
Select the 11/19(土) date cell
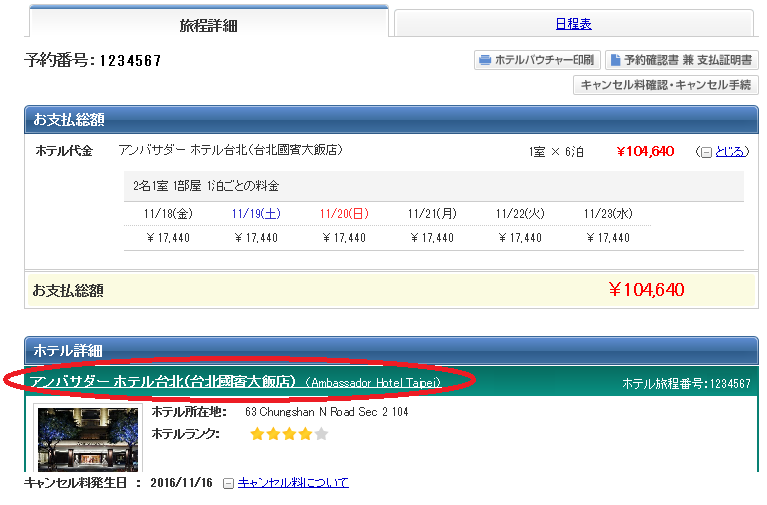[x=256, y=214]
